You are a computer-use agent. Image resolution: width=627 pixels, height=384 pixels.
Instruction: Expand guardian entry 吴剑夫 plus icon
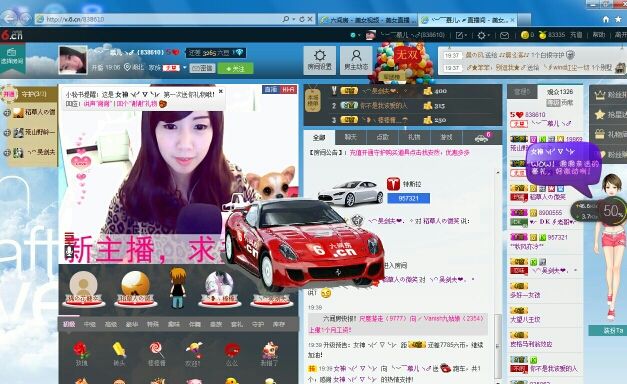6,152
